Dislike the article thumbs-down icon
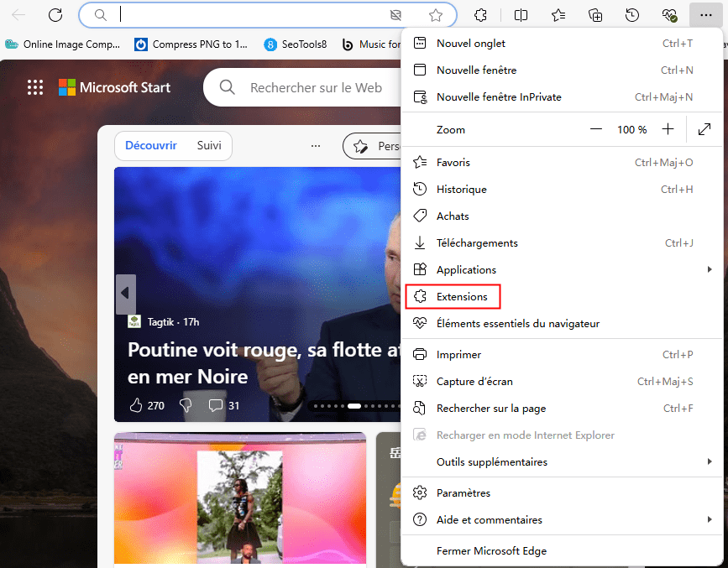 tap(186, 405)
